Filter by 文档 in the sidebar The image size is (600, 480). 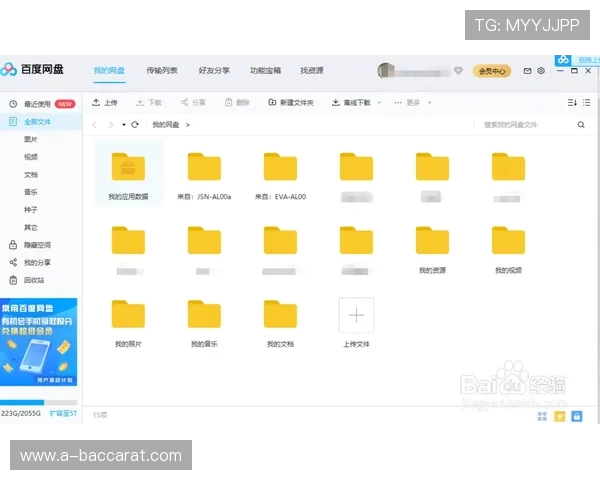click(31, 175)
